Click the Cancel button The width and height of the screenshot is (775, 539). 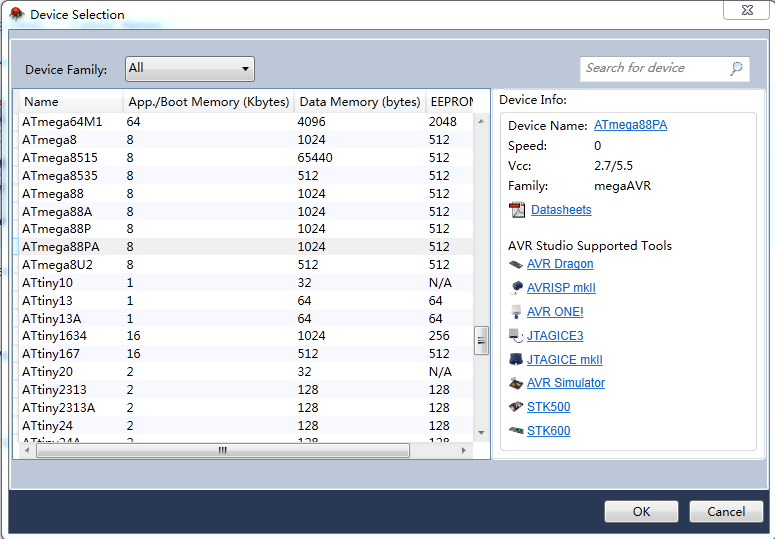(726, 511)
